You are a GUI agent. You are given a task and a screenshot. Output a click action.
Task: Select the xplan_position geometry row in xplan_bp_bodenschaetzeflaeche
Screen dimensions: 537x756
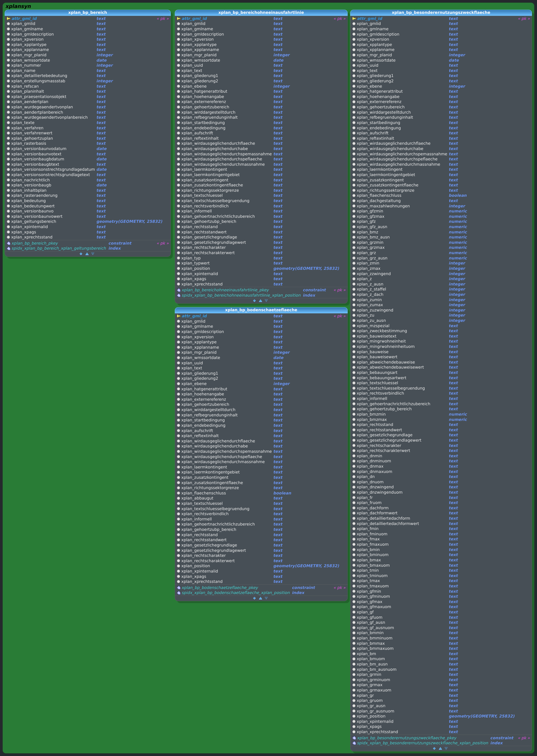pyautogui.click(x=231, y=566)
